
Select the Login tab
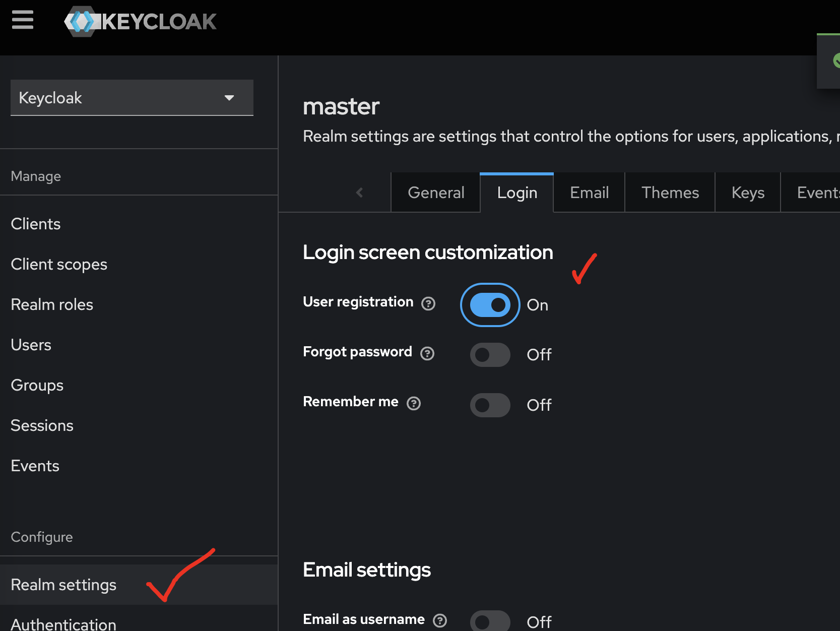517,193
